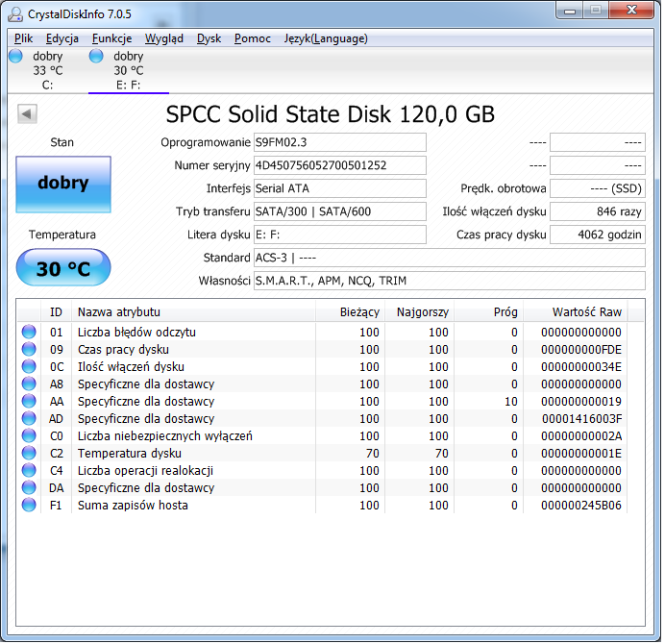Viewport: 665px width, 644px height.
Task: Click status orb for attribute 0C
Action: pyautogui.click(x=29, y=367)
